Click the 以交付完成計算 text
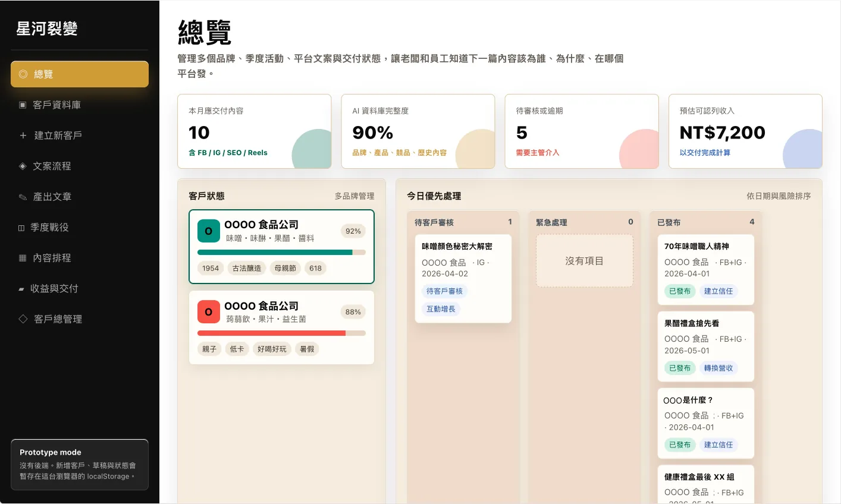This screenshot has height=504, width=841. click(x=705, y=153)
